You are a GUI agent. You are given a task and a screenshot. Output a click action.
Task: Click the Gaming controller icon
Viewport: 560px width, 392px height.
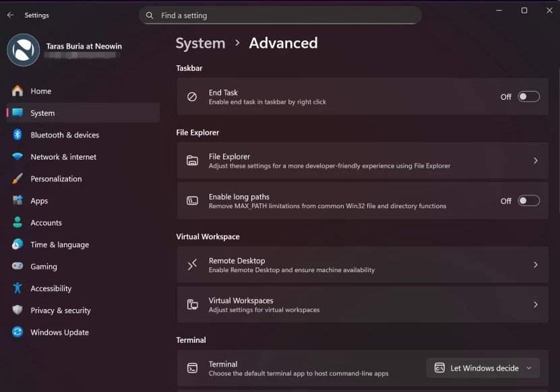17,266
